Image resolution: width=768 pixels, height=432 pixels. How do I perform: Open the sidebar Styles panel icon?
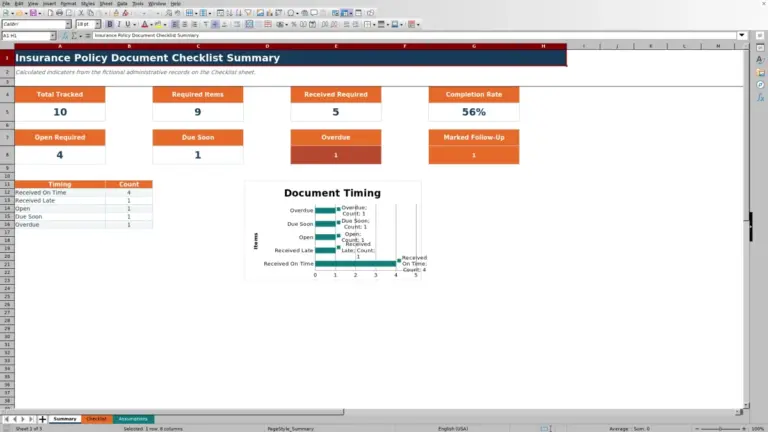760,60
